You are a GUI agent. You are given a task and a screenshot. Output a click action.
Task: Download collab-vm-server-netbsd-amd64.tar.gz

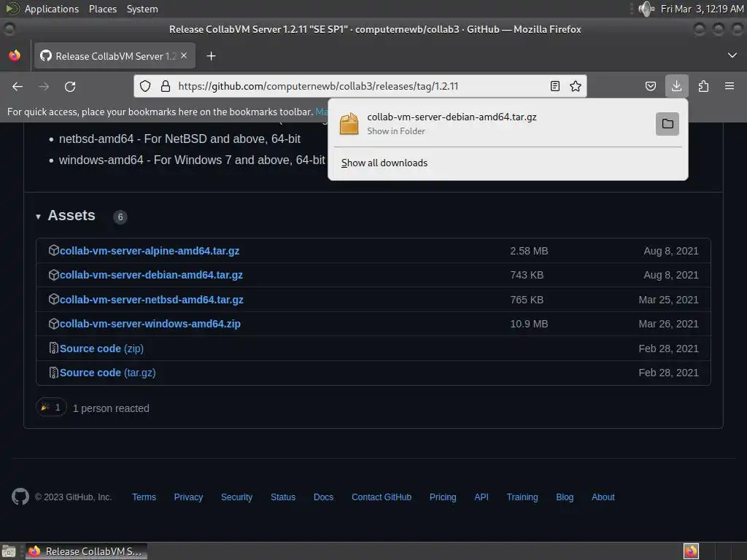tap(152, 300)
